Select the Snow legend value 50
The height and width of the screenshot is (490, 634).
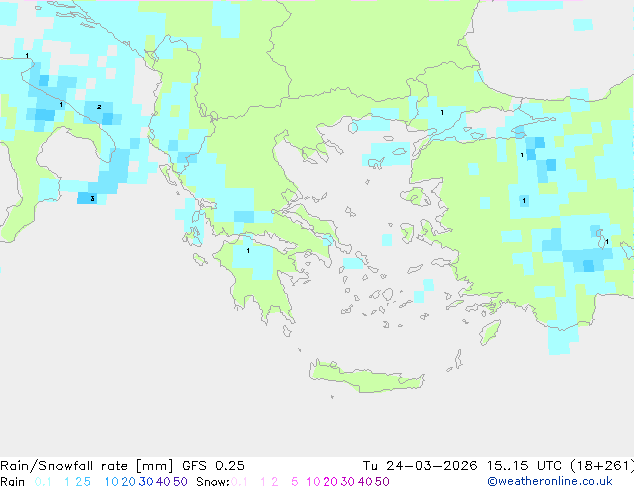coord(382,482)
